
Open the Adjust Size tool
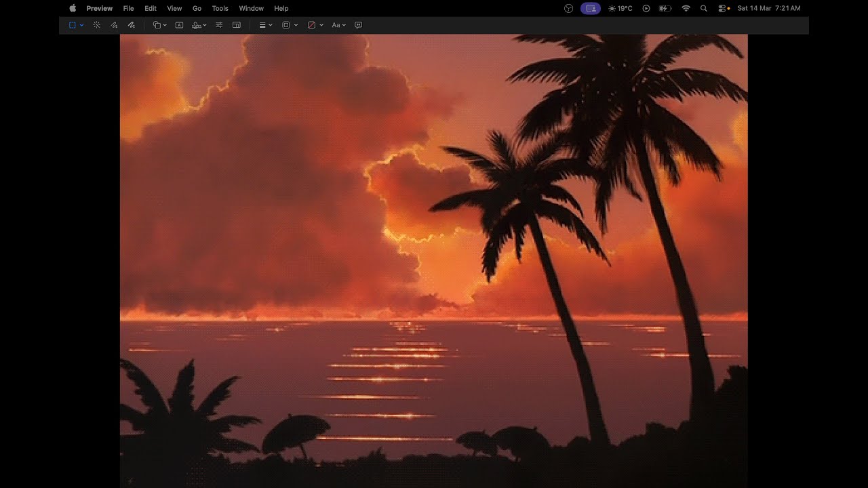pyautogui.click(x=237, y=25)
